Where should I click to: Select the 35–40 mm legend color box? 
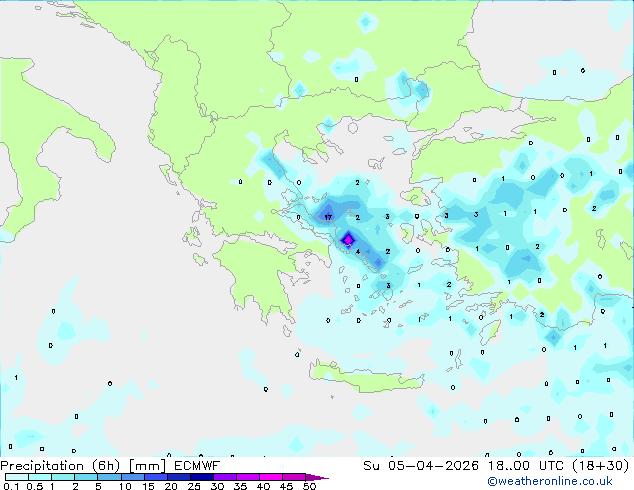tap(248, 477)
